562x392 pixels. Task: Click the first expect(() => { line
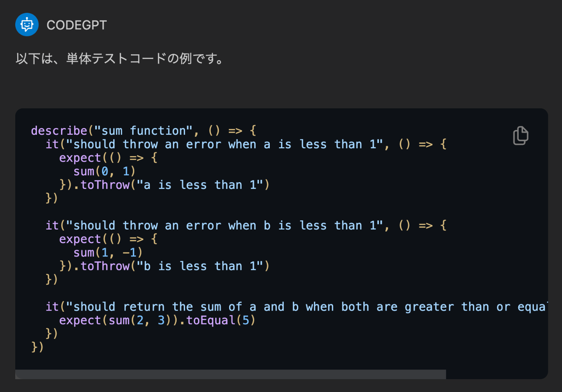(x=108, y=158)
